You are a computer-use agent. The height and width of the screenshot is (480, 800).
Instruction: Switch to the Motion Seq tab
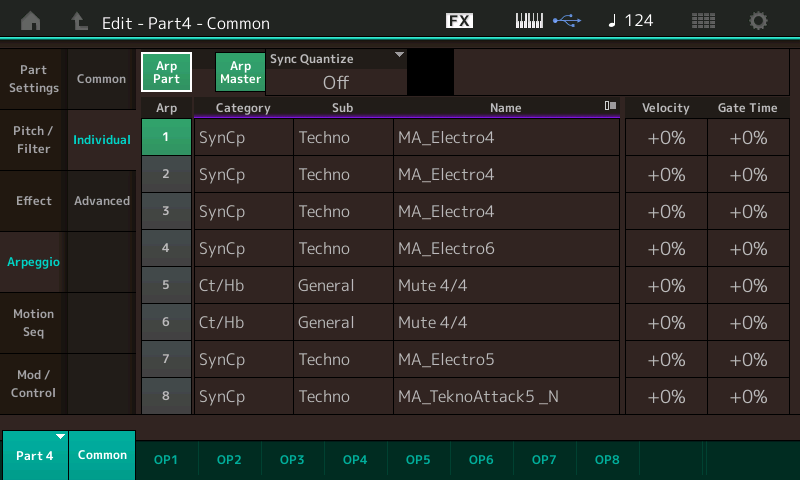(34, 323)
